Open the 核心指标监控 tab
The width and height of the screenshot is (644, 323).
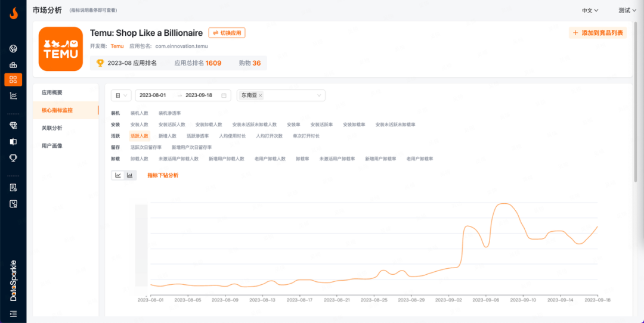66,110
